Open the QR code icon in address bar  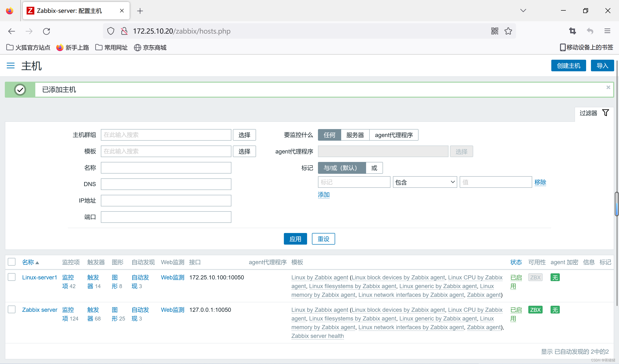pyautogui.click(x=495, y=31)
